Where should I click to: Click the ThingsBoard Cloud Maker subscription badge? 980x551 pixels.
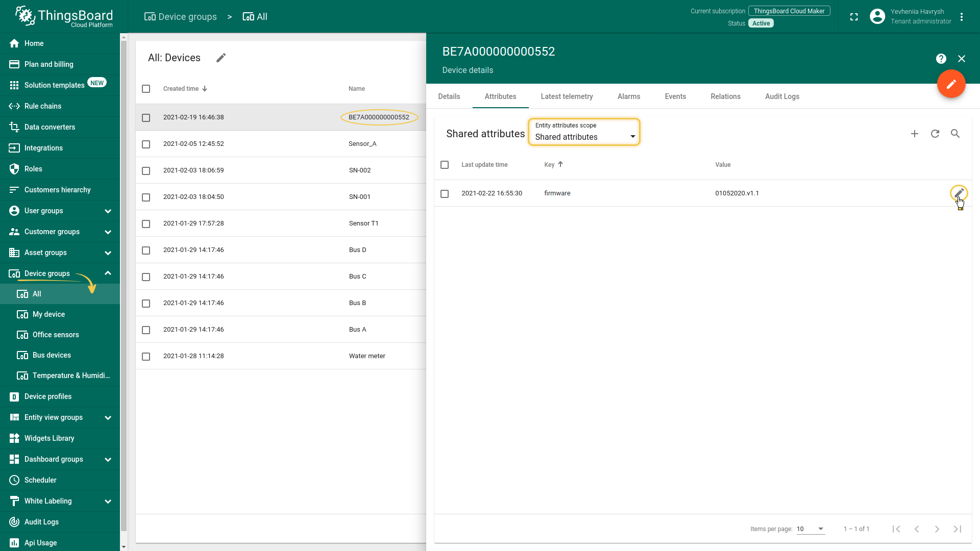(789, 11)
